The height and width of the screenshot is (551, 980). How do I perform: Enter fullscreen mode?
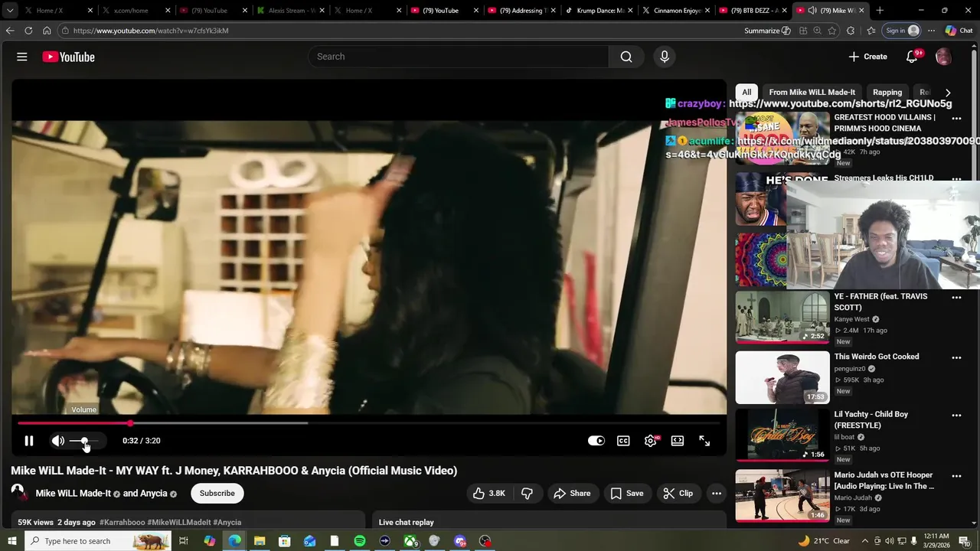pos(704,441)
